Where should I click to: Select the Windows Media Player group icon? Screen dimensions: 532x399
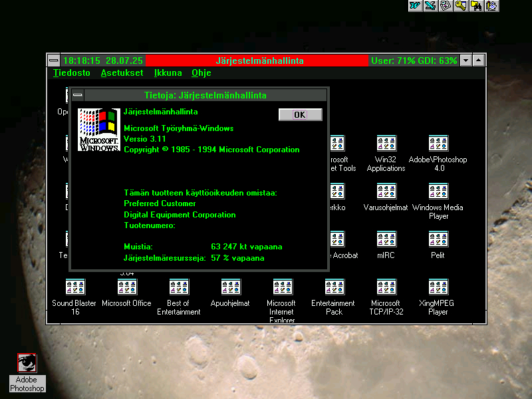(x=438, y=192)
